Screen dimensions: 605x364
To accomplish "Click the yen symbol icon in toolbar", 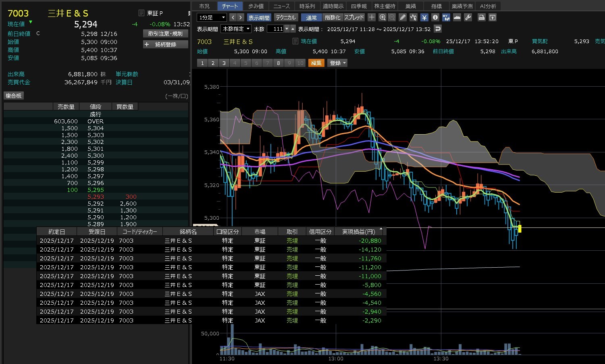I will (x=424, y=17).
